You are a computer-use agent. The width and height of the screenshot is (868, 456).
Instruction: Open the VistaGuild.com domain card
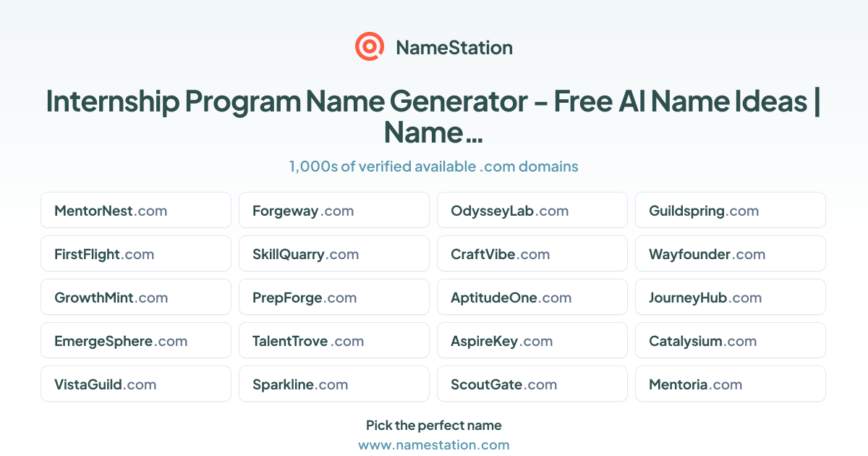tap(136, 384)
